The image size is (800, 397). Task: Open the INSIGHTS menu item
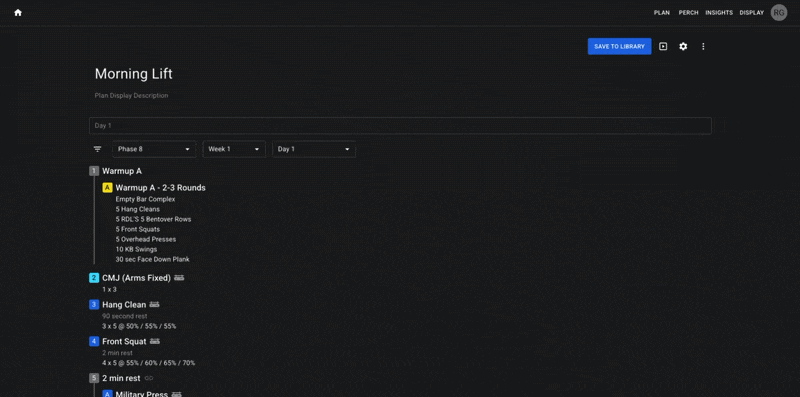(719, 13)
